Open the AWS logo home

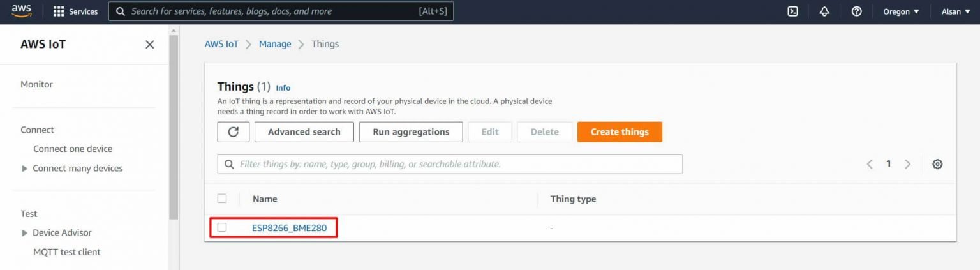click(21, 11)
